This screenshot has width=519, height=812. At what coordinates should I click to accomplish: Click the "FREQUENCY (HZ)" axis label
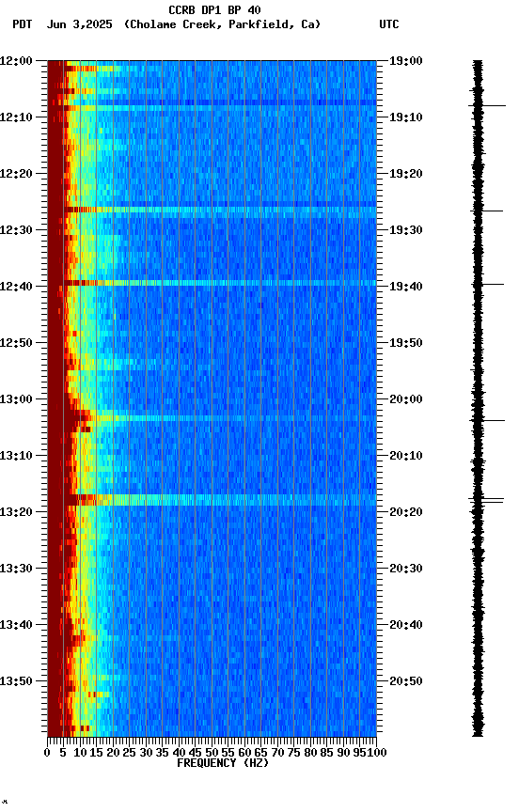pyautogui.click(x=223, y=764)
